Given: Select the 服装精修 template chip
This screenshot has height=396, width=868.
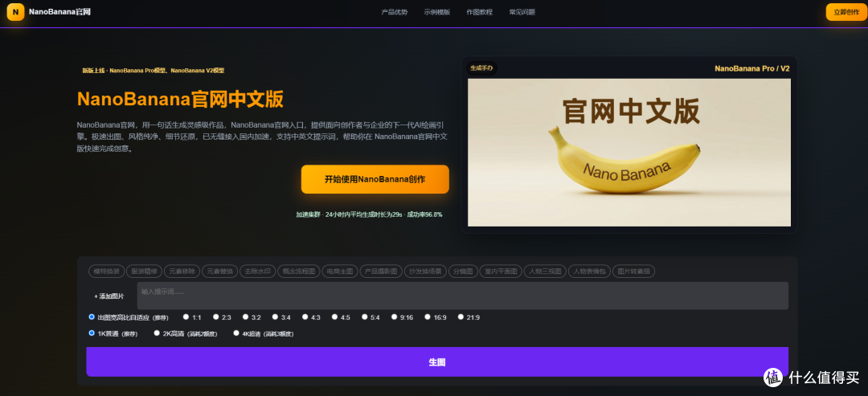Looking at the screenshot, I should [144, 271].
